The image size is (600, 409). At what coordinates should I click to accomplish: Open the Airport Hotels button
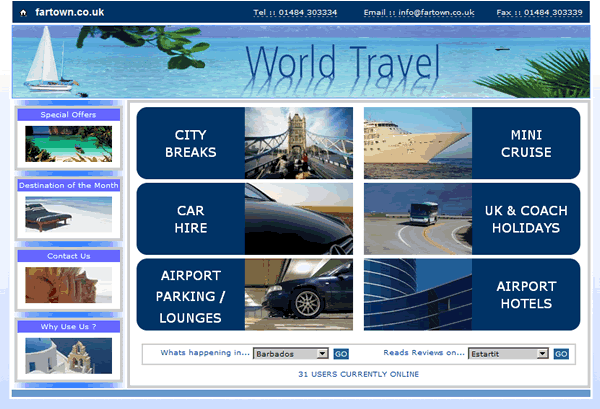pyautogui.click(x=526, y=295)
